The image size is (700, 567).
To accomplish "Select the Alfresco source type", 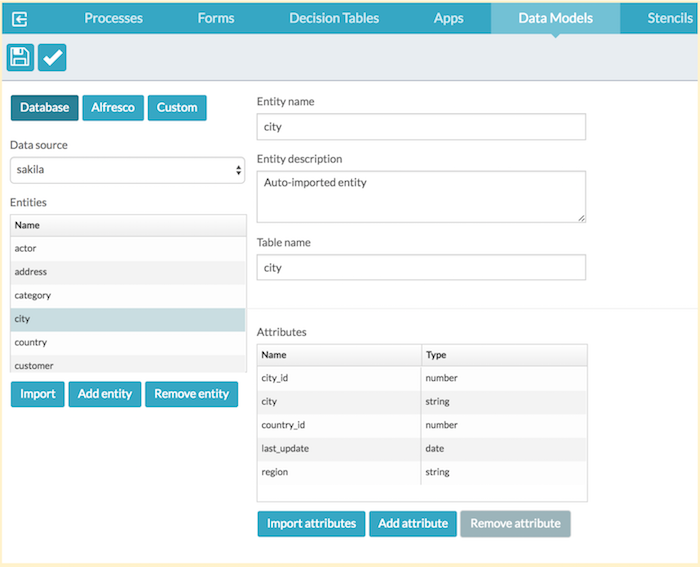I will tap(113, 107).
